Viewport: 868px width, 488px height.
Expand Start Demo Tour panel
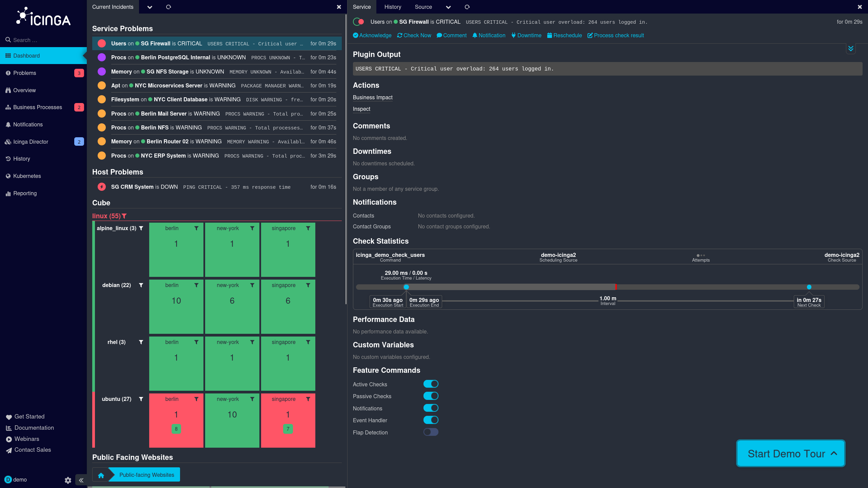[791, 453]
